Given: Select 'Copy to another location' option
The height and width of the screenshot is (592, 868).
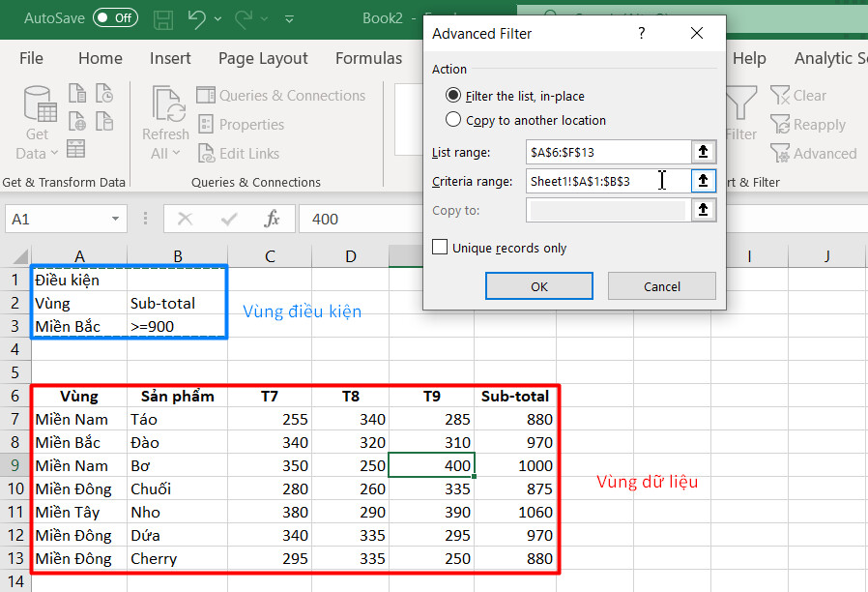Looking at the screenshot, I should click(526, 120).
